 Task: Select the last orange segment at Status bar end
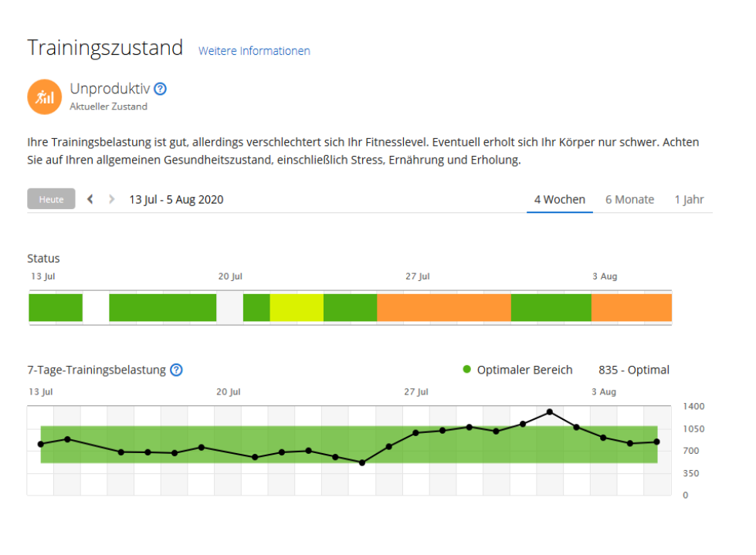coord(631,307)
